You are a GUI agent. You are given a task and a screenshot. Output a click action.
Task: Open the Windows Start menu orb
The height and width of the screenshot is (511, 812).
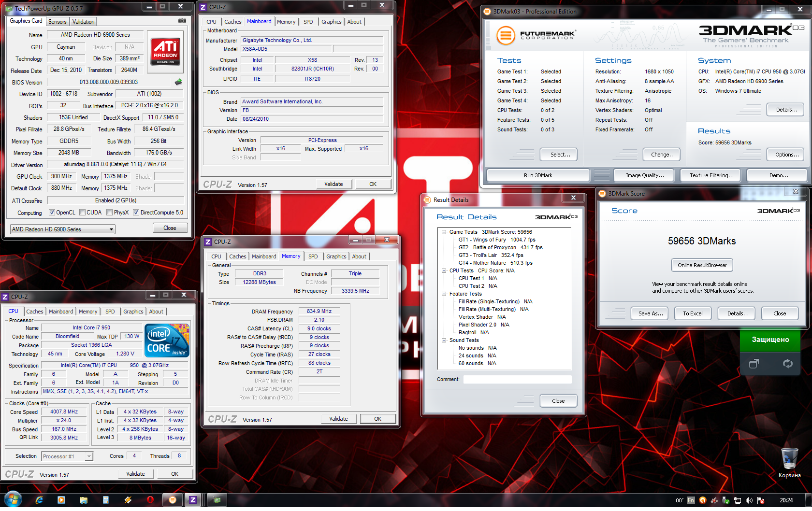point(13,500)
